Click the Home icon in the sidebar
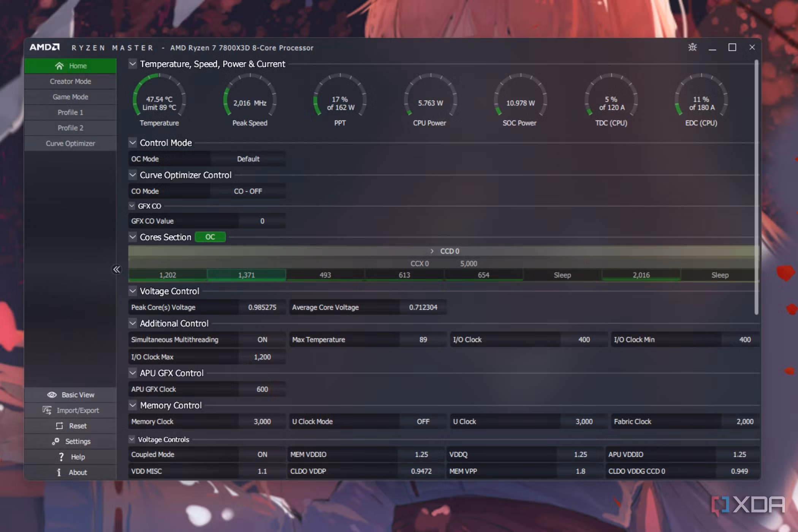798x532 pixels. 59,65
